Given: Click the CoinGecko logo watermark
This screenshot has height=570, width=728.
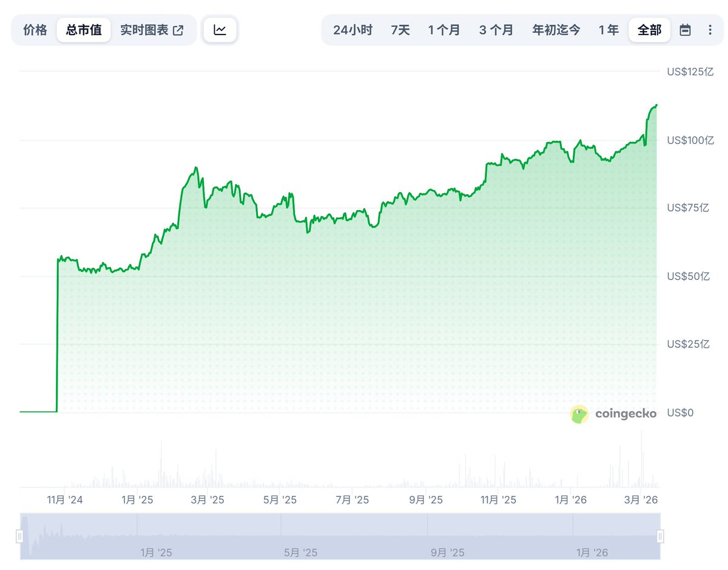Looking at the screenshot, I should 613,414.
